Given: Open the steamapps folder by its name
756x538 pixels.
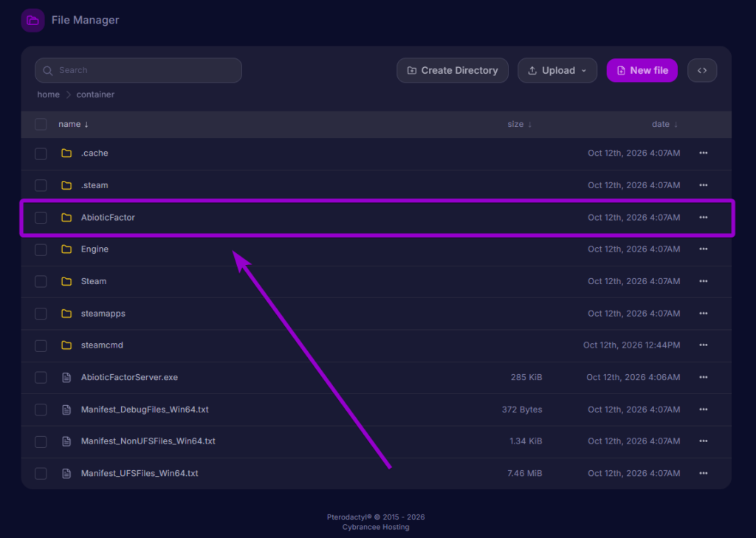Looking at the screenshot, I should [x=103, y=314].
